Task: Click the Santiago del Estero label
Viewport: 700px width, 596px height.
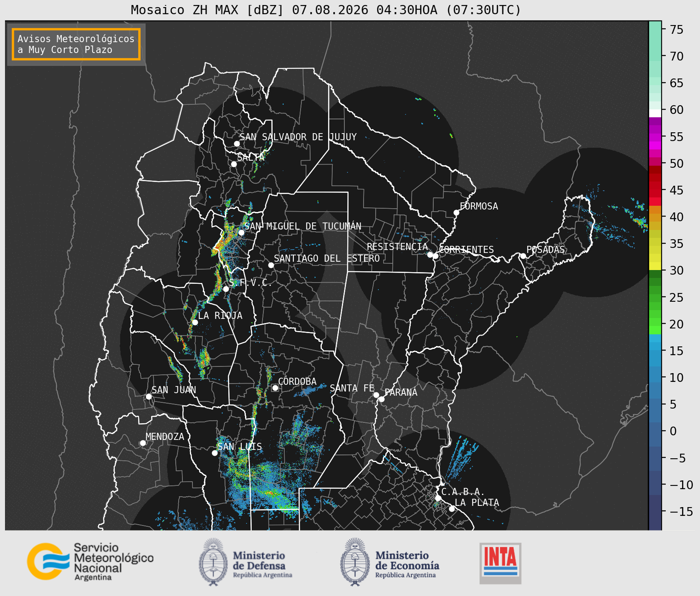Action: pos(327,258)
